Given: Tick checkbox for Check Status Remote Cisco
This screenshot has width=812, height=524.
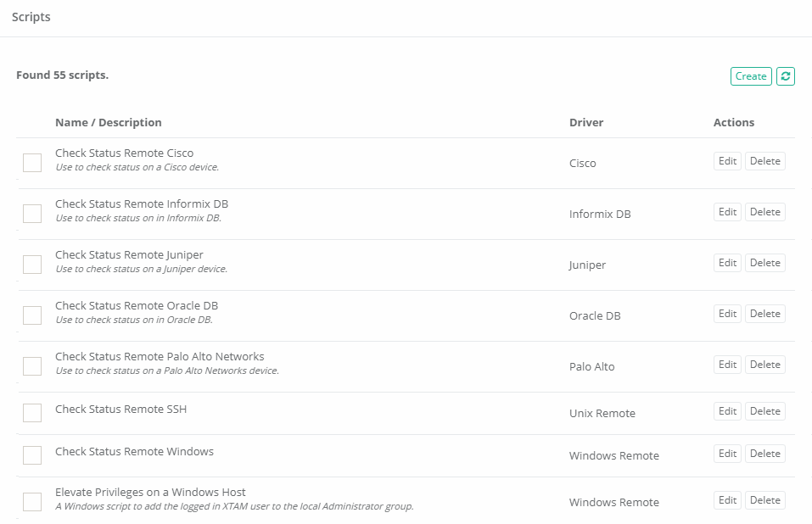Looking at the screenshot, I should click(32, 163).
